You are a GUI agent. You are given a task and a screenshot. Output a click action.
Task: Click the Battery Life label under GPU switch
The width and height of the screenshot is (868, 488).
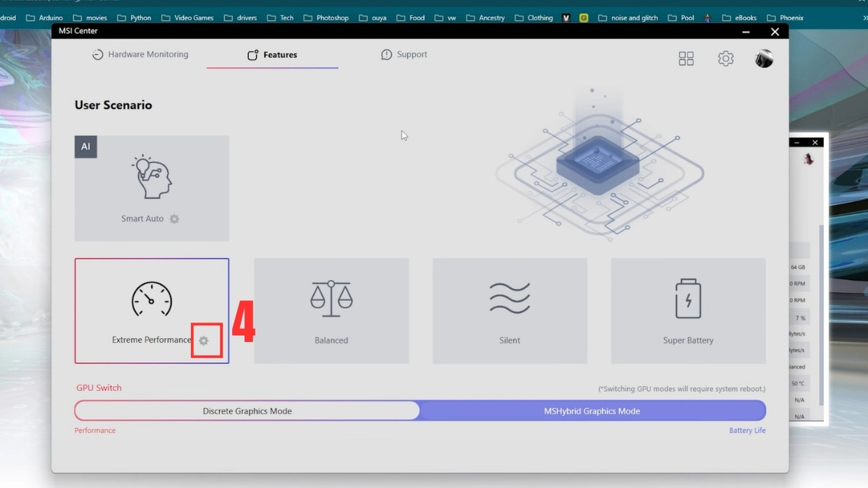coord(747,430)
